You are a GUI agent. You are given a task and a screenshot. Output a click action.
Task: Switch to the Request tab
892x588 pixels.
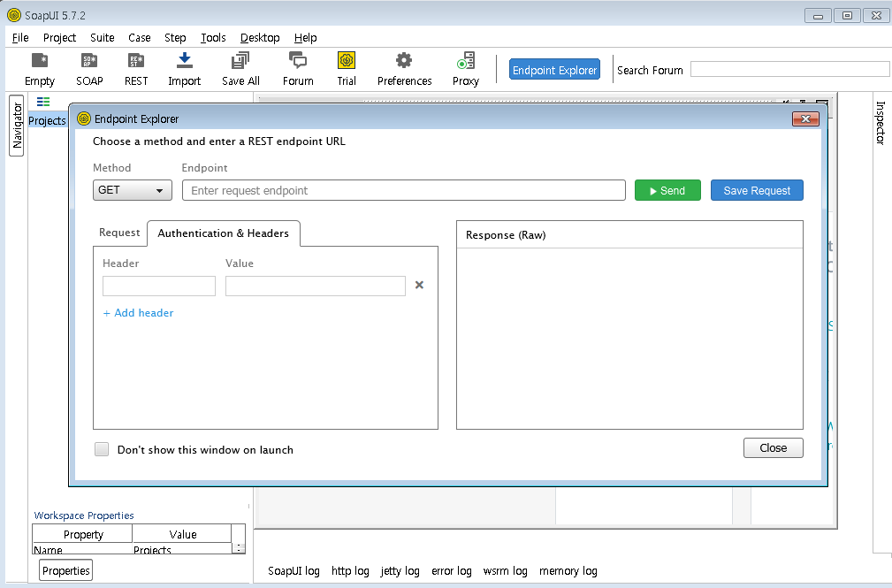119,233
